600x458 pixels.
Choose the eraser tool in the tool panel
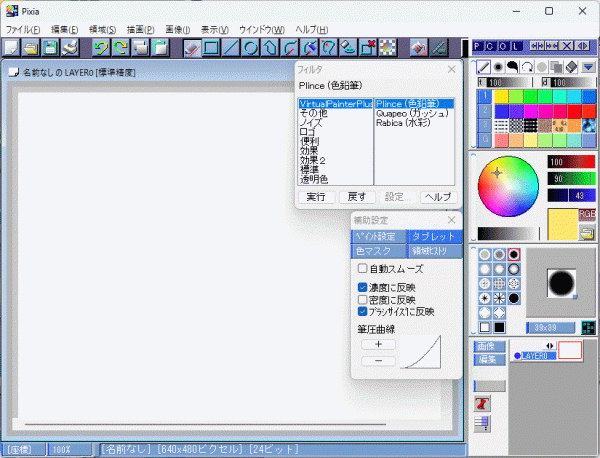pos(571,67)
